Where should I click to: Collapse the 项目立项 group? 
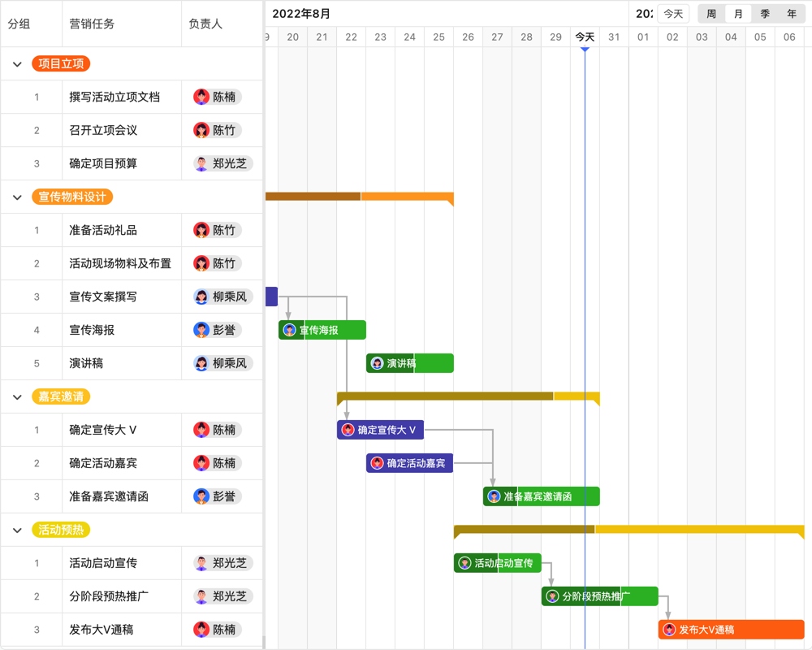(x=17, y=64)
